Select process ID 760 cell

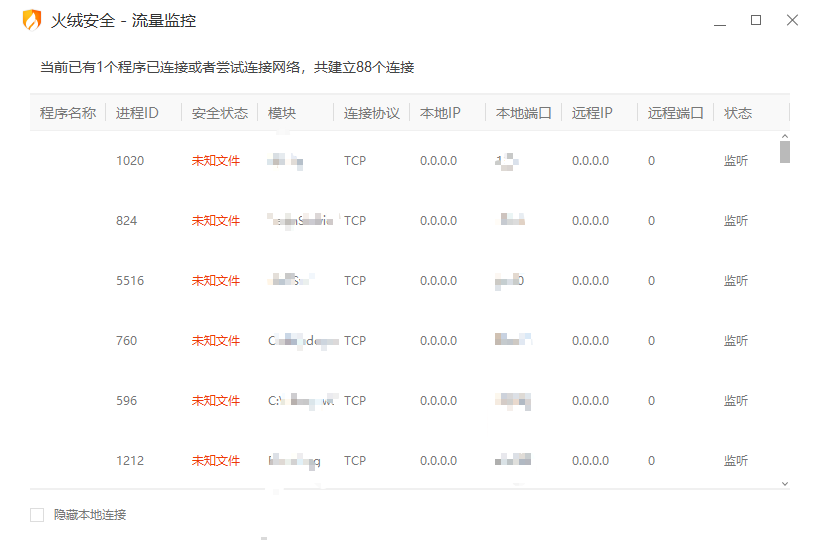point(127,341)
